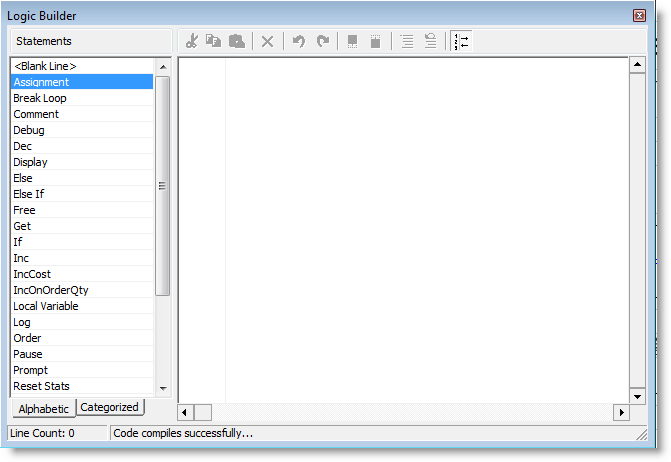Image resolution: width=671 pixels, height=462 pixels.
Task: Click code editor scroll up arrow
Action: [637, 65]
